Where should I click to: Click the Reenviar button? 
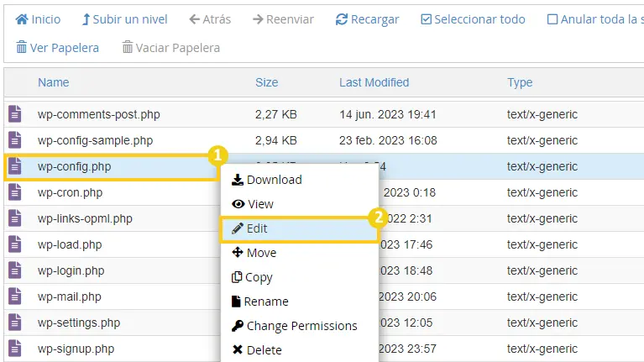point(283,19)
